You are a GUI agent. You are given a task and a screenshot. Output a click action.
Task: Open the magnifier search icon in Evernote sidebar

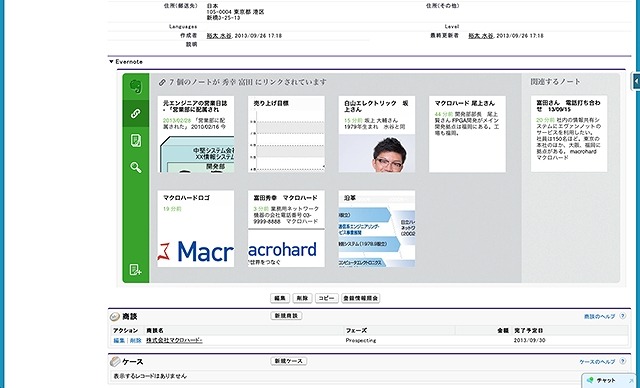tap(136, 167)
